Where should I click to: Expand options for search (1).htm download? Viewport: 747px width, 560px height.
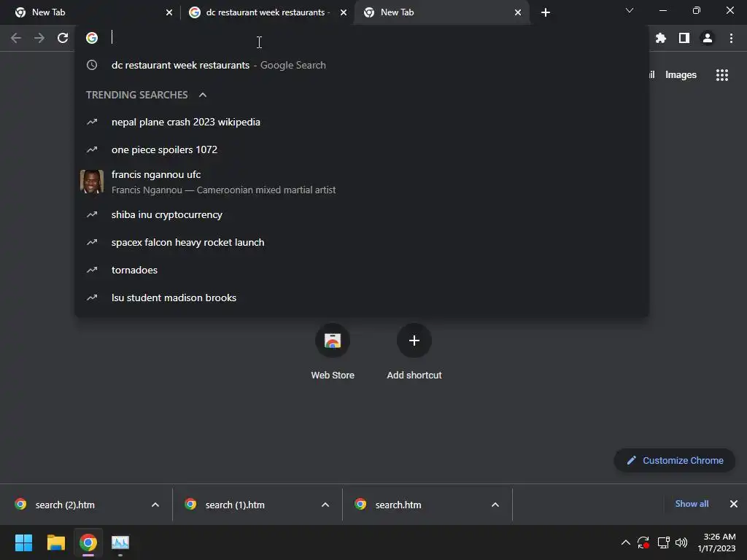click(x=325, y=505)
